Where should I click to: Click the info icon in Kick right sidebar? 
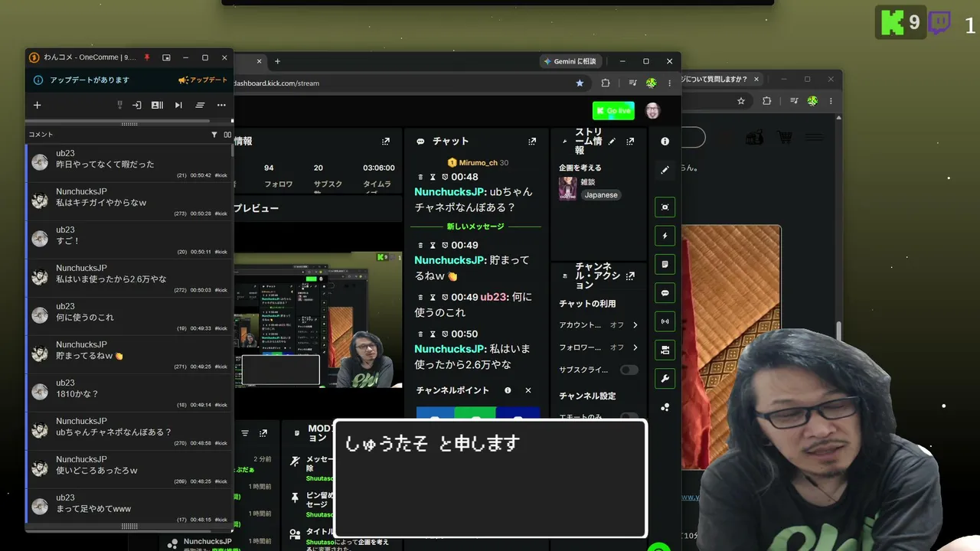665,142
